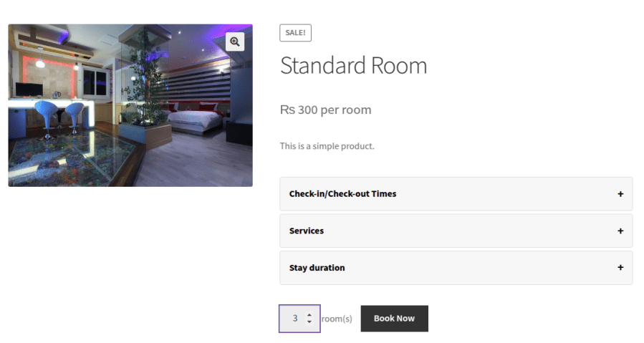This screenshot has height=343, width=644.
Task: Select the Rs 300 per room price
Action: (x=325, y=110)
